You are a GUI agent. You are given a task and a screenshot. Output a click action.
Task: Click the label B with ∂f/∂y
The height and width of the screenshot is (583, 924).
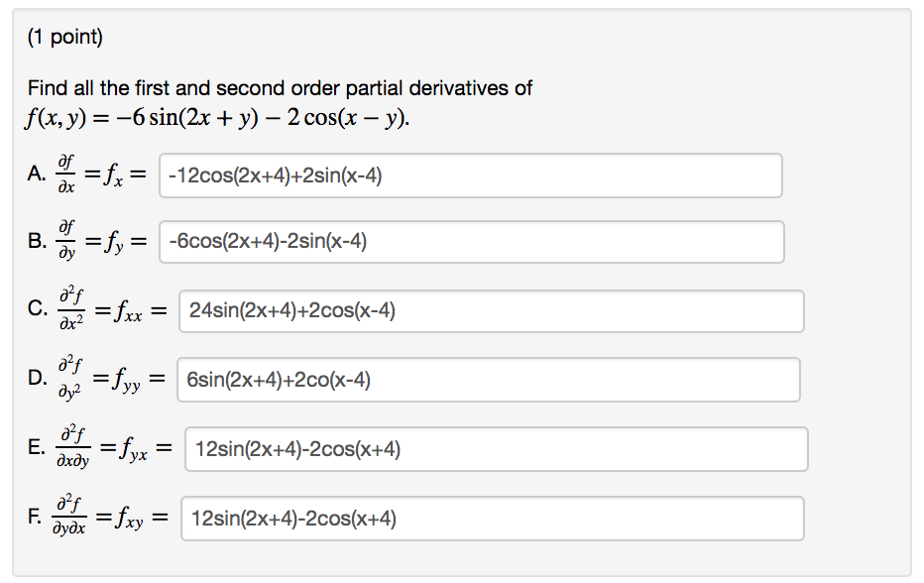tap(85, 241)
